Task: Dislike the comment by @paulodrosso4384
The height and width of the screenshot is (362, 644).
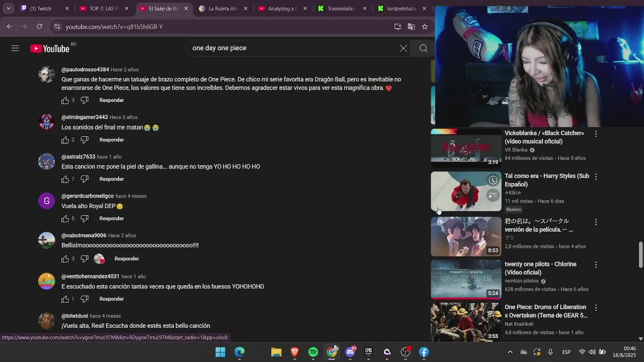Action: coord(85,100)
